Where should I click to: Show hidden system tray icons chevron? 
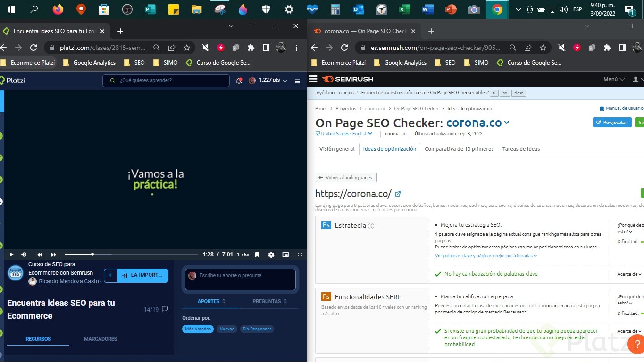coord(519,9)
